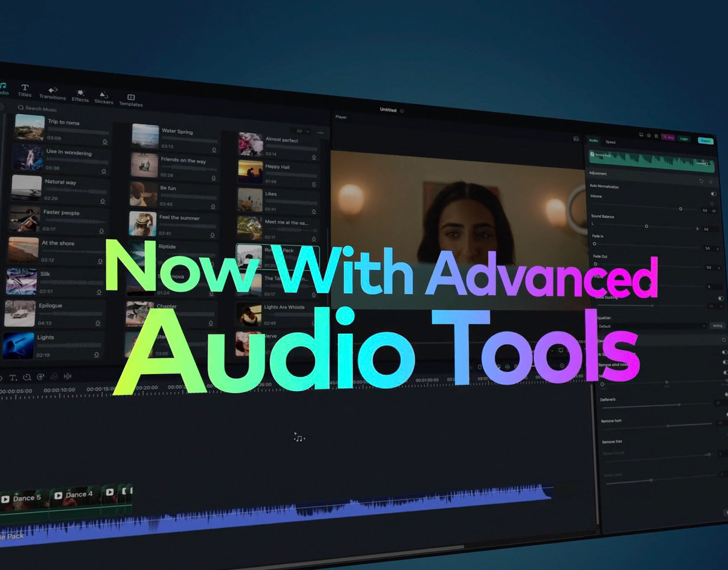728x570 pixels.
Task: Download the Happy Hall track
Action: click(315, 184)
